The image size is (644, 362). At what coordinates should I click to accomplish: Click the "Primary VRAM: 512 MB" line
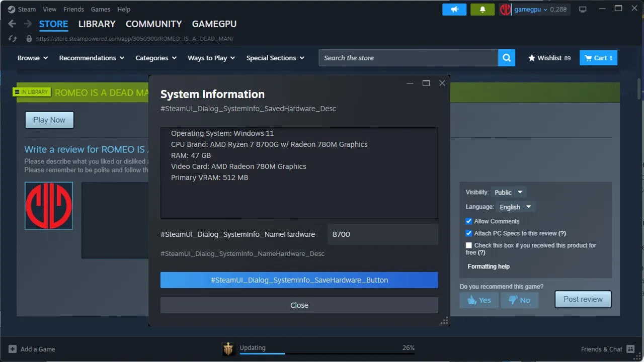[209, 177]
